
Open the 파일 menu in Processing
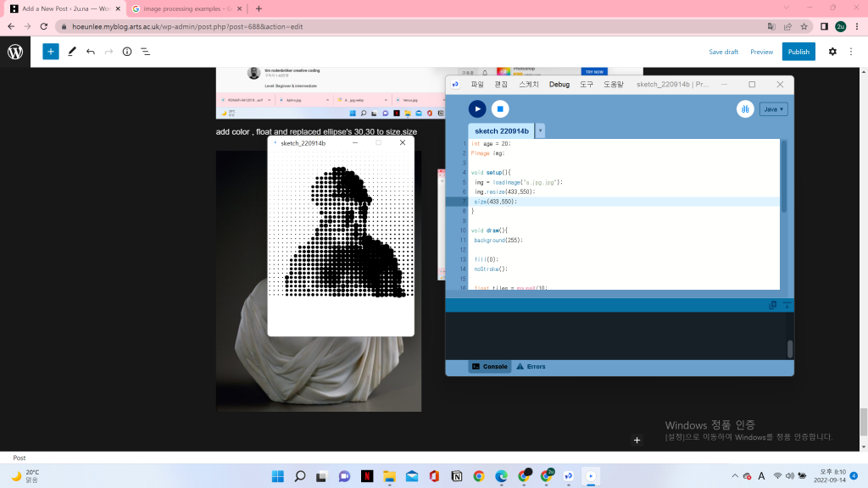click(477, 84)
